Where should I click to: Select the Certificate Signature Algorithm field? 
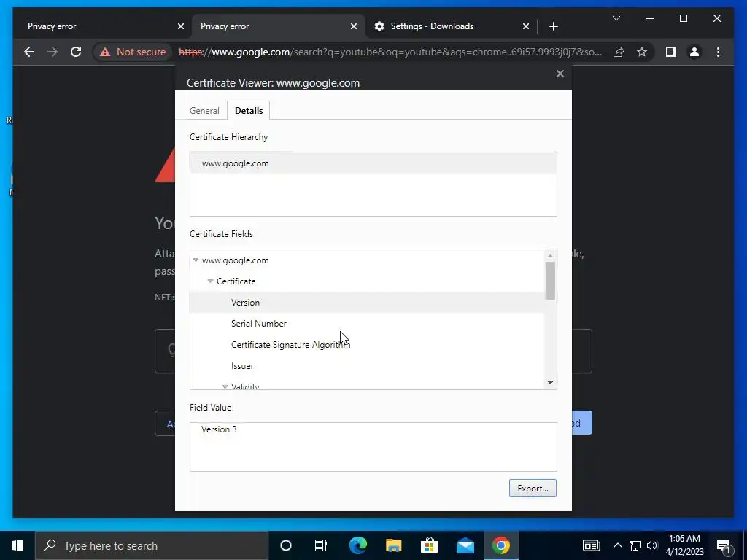pyautogui.click(x=367, y=344)
